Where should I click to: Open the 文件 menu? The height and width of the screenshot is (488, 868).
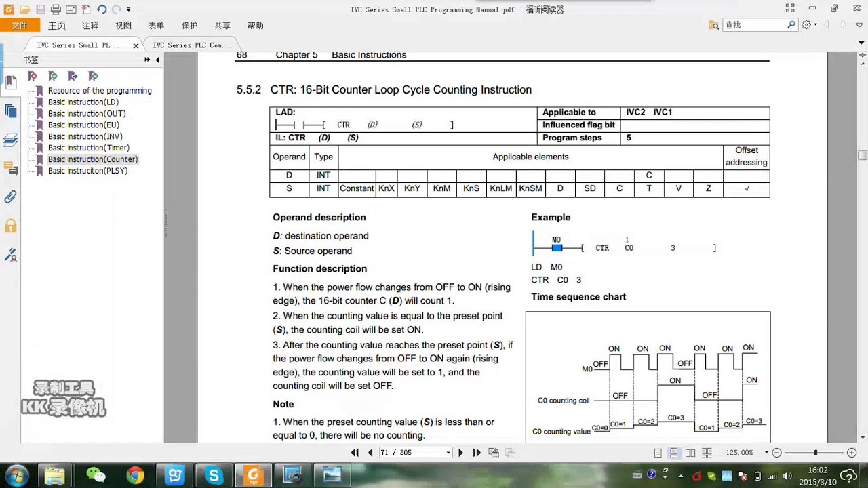tap(20, 25)
